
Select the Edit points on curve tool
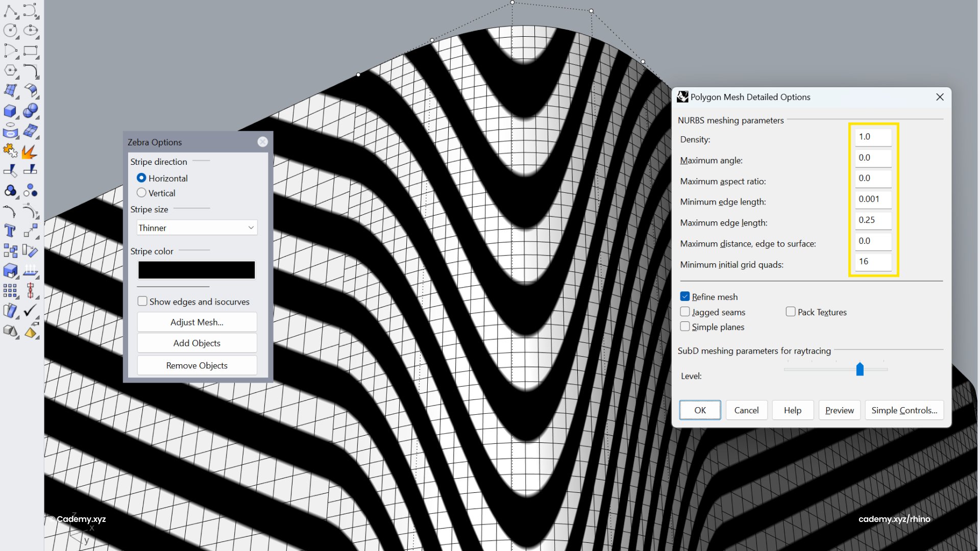tap(10, 211)
